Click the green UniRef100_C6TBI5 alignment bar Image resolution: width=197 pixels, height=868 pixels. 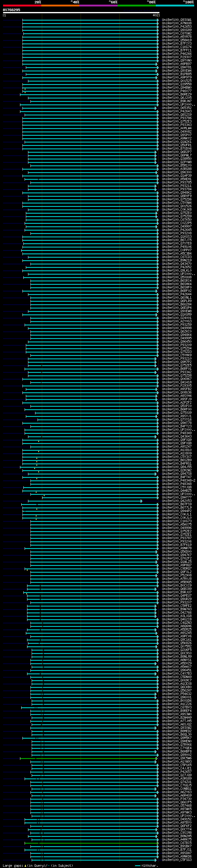pos(92,843)
